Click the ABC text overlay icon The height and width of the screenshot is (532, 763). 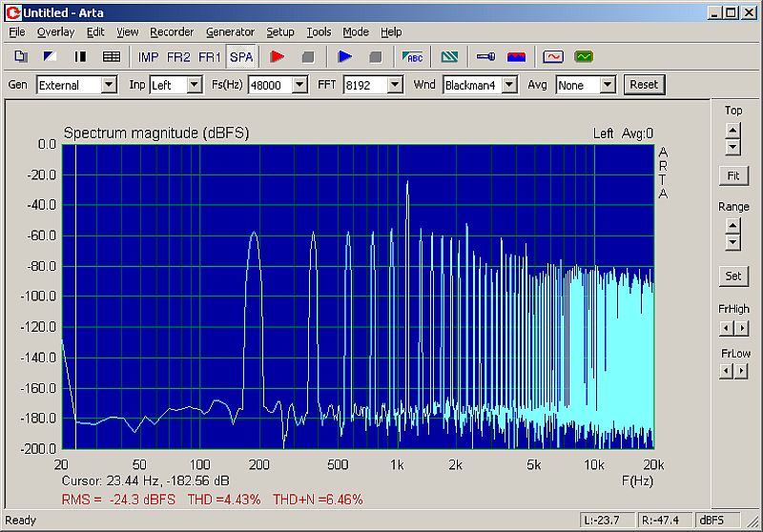(x=412, y=57)
